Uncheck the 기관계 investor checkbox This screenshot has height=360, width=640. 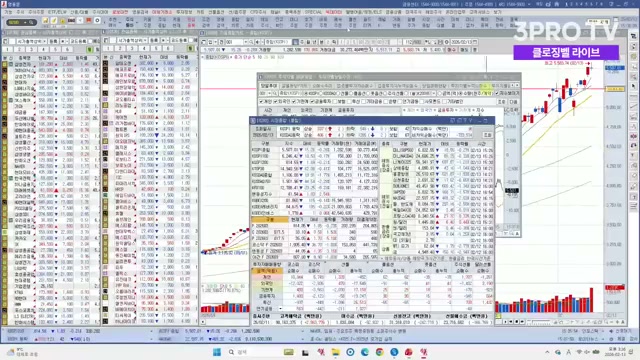tap(294, 102)
